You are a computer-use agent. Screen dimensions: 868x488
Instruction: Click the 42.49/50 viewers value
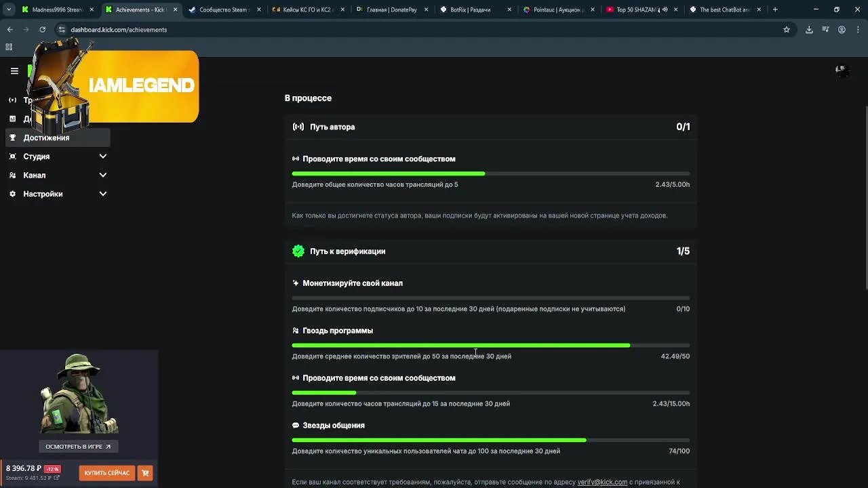[x=675, y=357]
